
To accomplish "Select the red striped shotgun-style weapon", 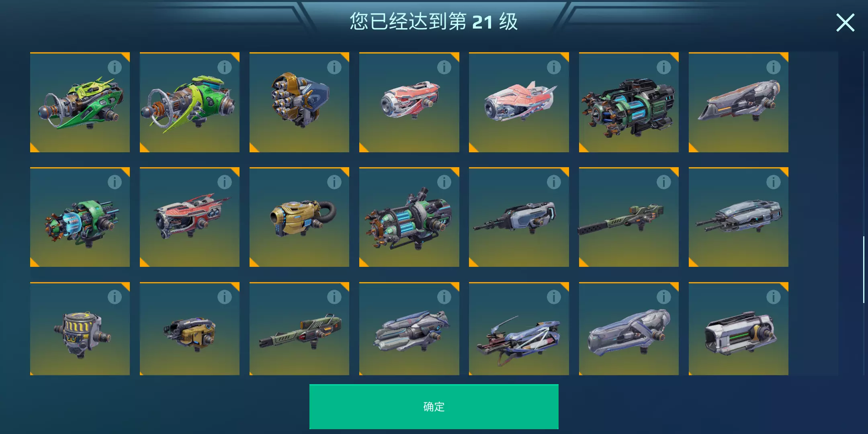I will click(190, 217).
